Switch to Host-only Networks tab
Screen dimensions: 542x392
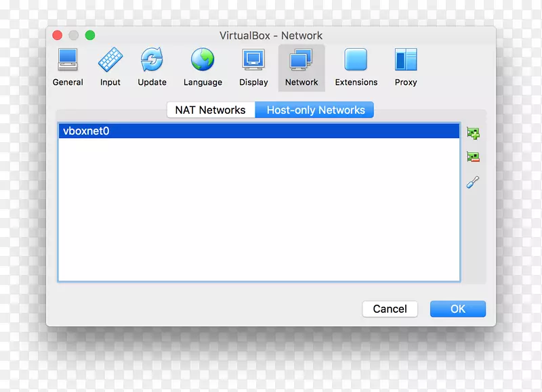click(x=314, y=110)
